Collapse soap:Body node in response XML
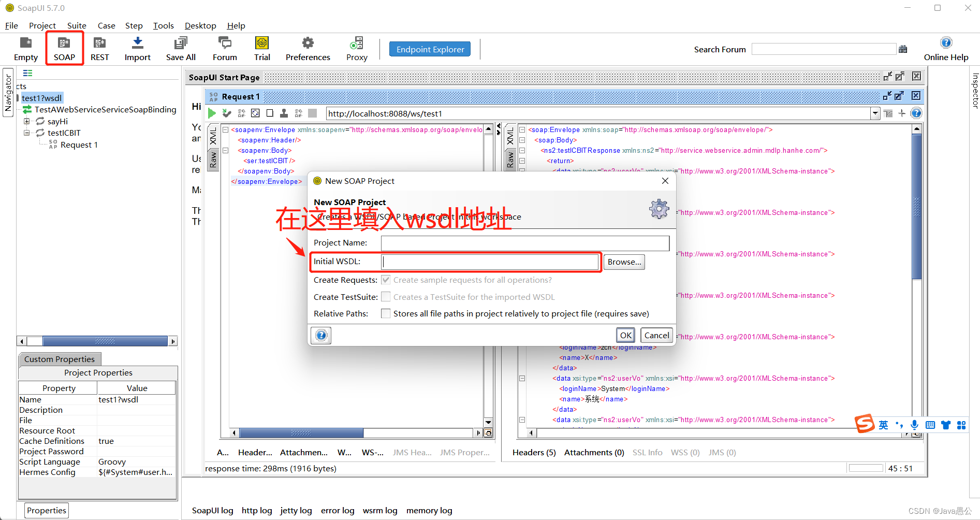Screen dimensions: 980x520 click(522, 140)
